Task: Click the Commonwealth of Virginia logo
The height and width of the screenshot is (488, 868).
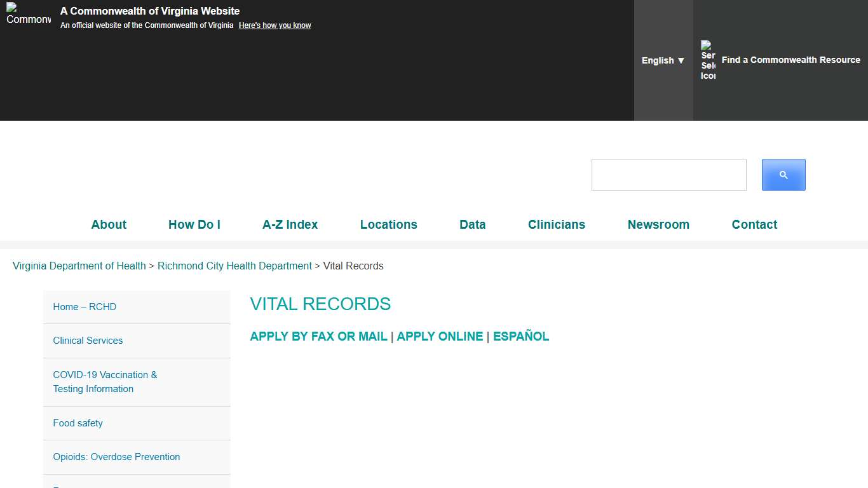Action: (28, 18)
